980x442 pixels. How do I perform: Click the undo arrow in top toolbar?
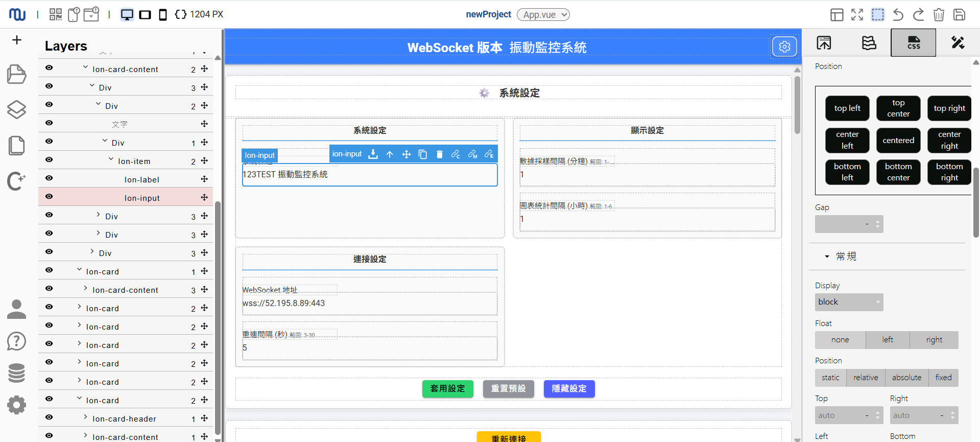[898, 15]
